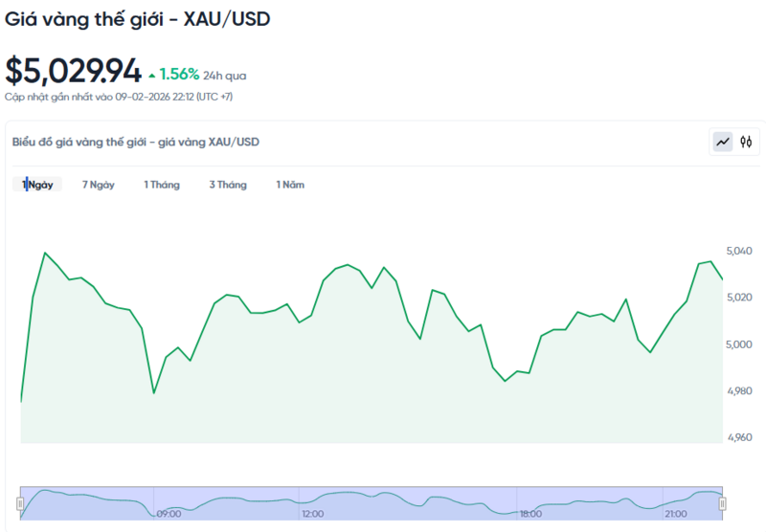Grab the left handle of range navigator
Screen dimensions: 766x532
coord(20,503)
